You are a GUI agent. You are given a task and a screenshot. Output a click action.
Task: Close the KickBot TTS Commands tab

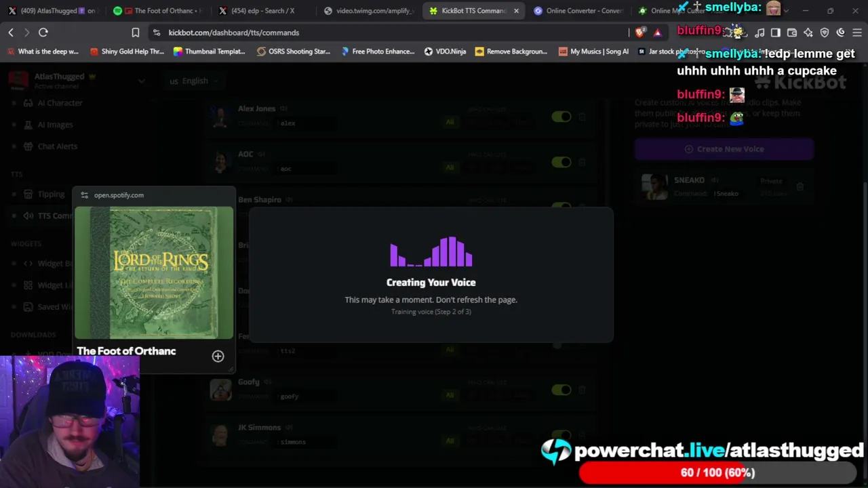point(516,11)
